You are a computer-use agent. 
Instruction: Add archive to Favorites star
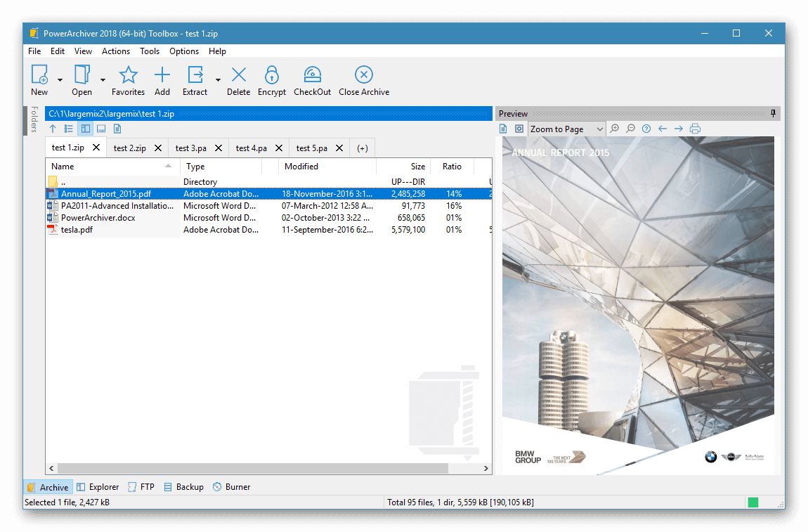click(x=128, y=75)
